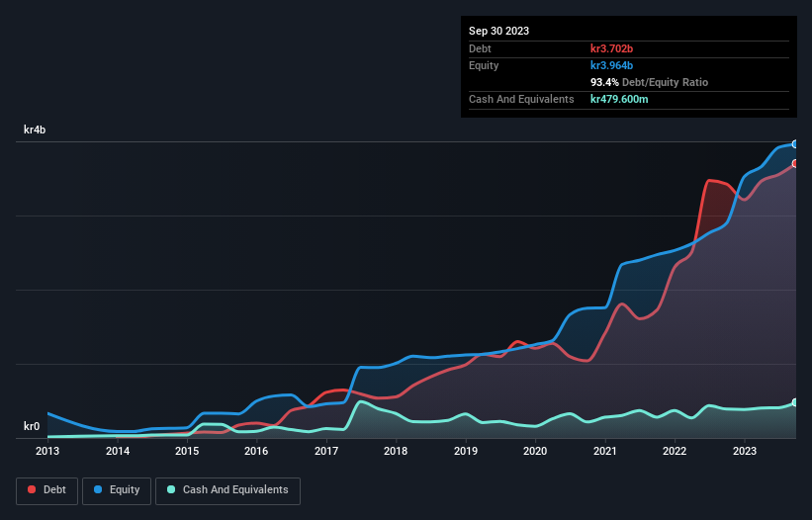Click the 2017 x-axis label
This screenshot has width=812, height=520.
pyautogui.click(x=326, y=451)
